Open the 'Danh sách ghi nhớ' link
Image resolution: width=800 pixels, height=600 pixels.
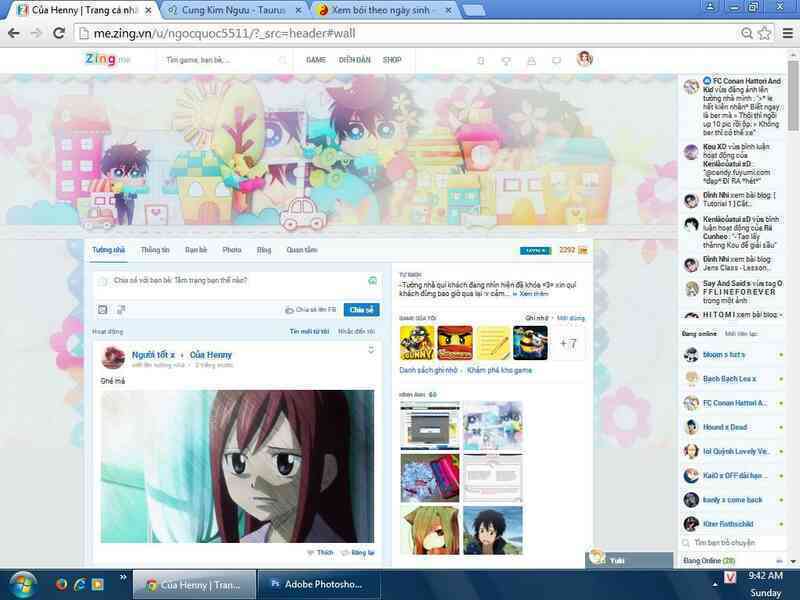coord(428,370)
